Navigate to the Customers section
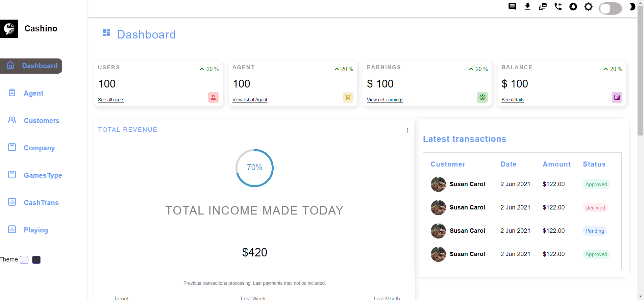The height and width of the screenshot is (300, 644). (x=41, y=121)
